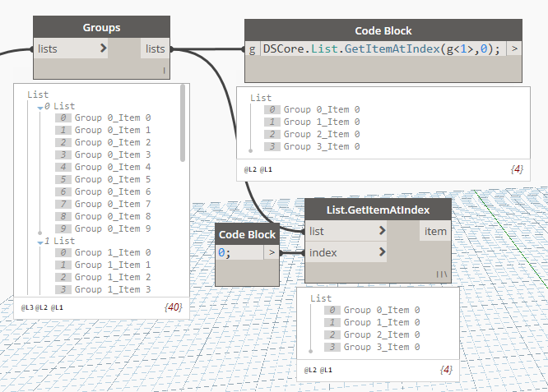
Task: Select Group 0_Item 5 in Groups preview
Action: click(x=113, y=179)
